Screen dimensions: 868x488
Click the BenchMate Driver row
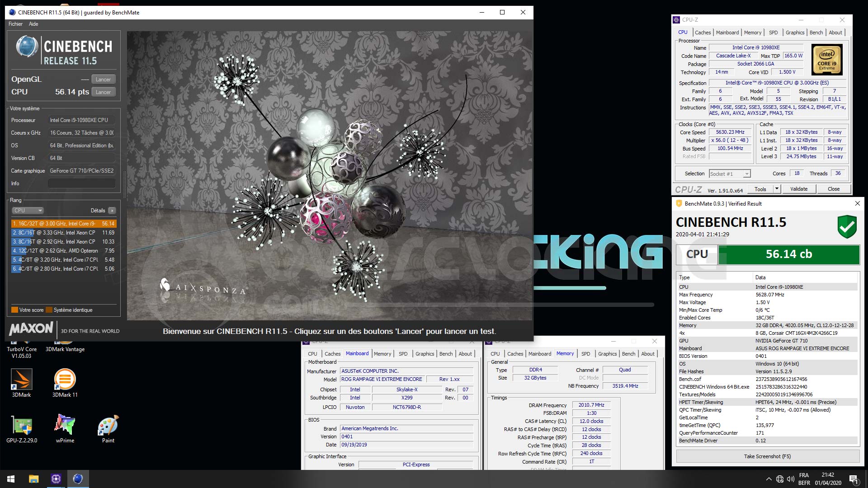pyautogui.click(x=767, y=441)
